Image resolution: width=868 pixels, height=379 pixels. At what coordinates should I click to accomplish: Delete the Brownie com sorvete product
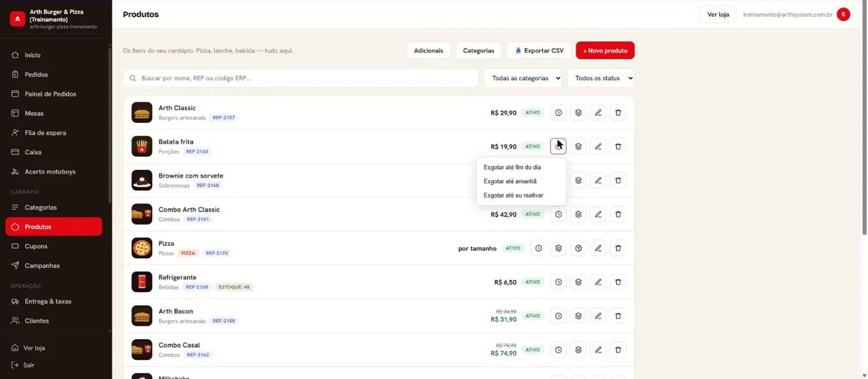[x=618, y=180]
